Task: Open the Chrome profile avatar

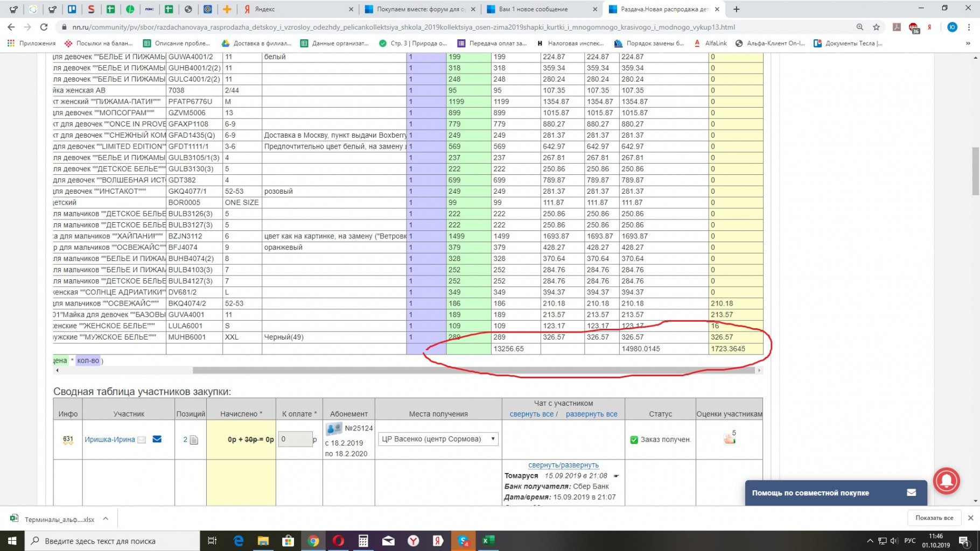Action: [x=952, y=27]
